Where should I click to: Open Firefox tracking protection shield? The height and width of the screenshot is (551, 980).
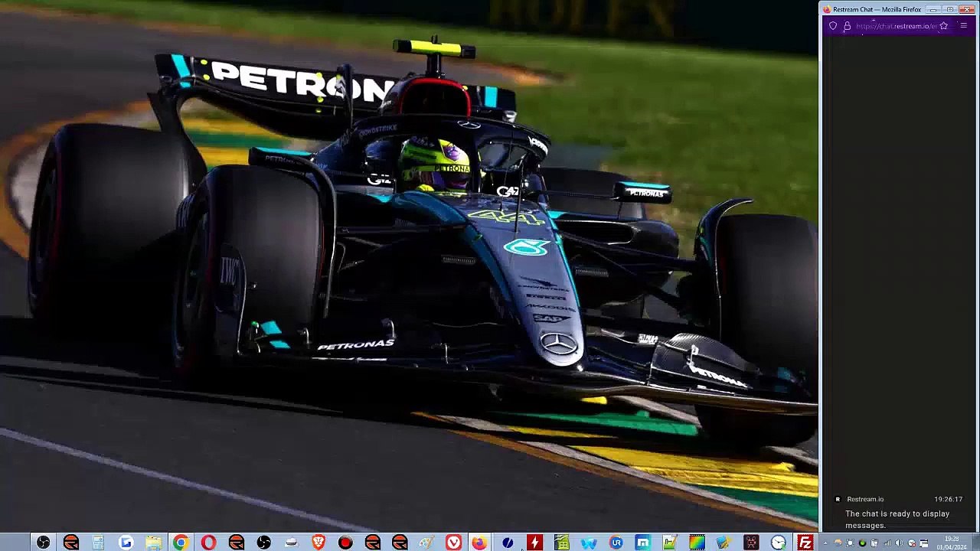tap(833, 26)
